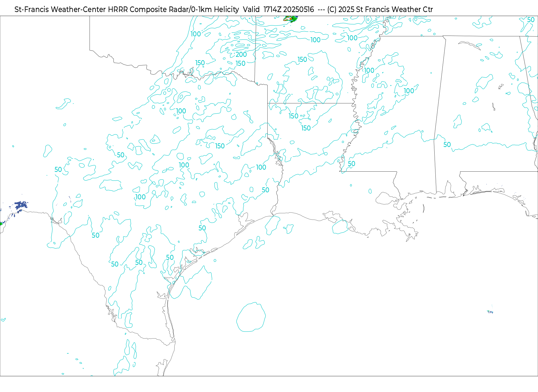Click the "(C) 2025 St Francis Weather Ctr" text
This screenshot has height=392, width=538.
pyautogui.click(x=380, y=10)
